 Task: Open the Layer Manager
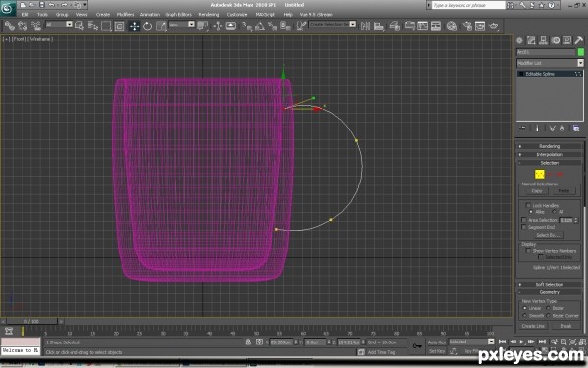(395, 26)
